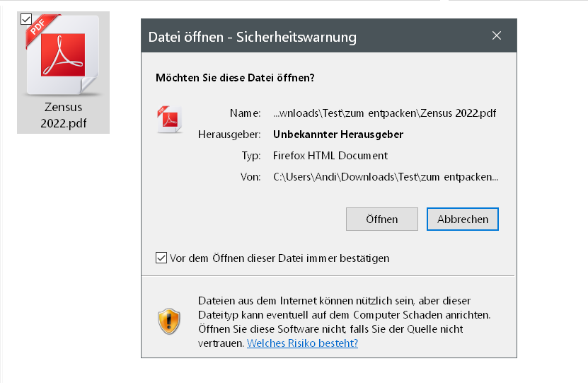Click the 'Möchten Sie diese Datei öffnen?' heading
588x383 pixels.
(x=235, y=78)
